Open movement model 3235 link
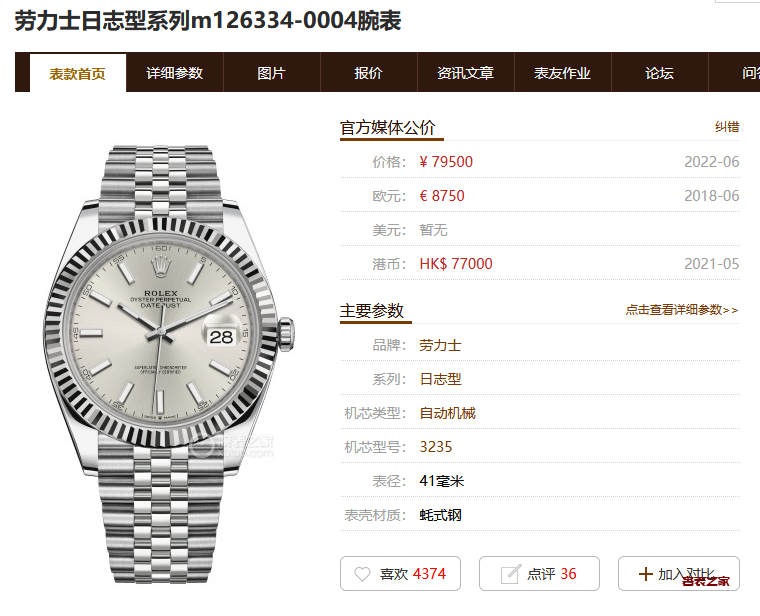The image size is (760, 616). (x=435, y=447)
